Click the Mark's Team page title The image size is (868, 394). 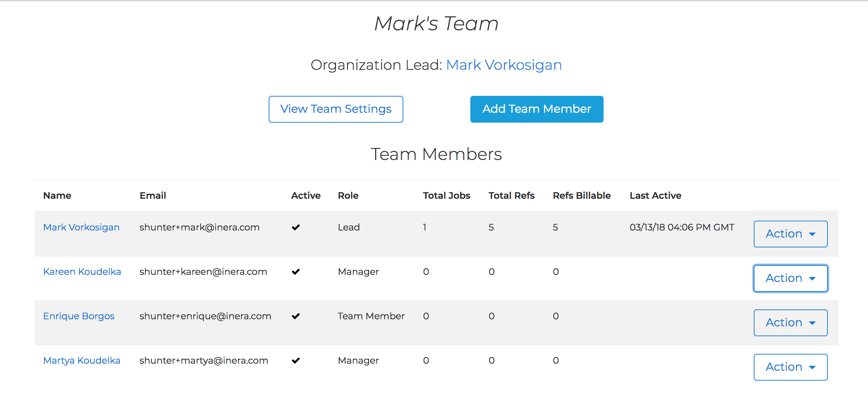[x=436, y=24]
